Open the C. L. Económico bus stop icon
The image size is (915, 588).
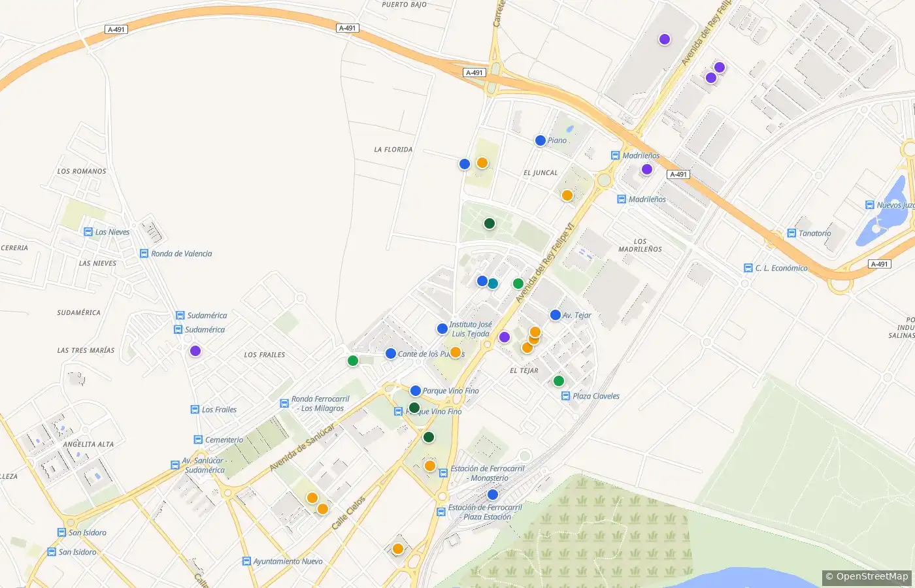coord(748,268)
